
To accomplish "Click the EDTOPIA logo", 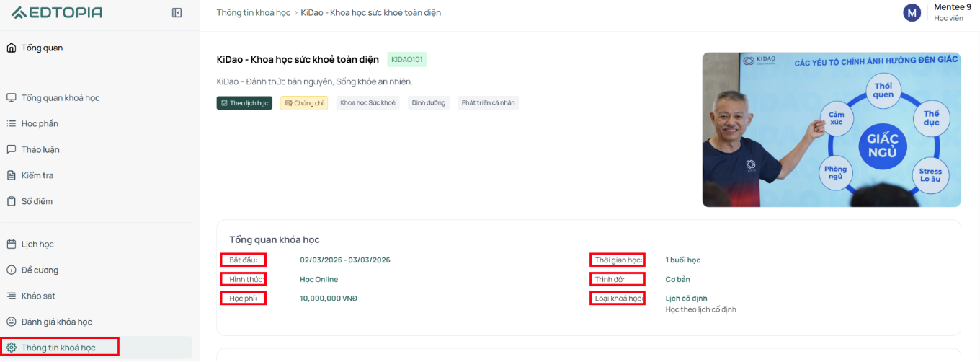I will tap(57, 12).
